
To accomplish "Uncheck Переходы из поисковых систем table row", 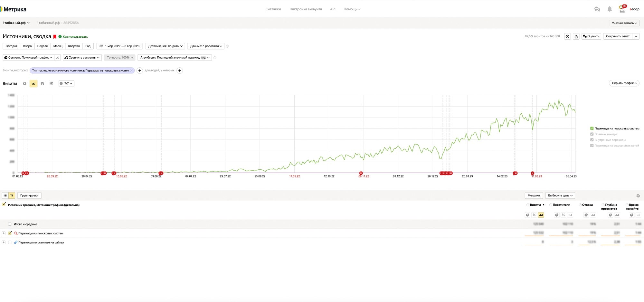I will [10, 233].
